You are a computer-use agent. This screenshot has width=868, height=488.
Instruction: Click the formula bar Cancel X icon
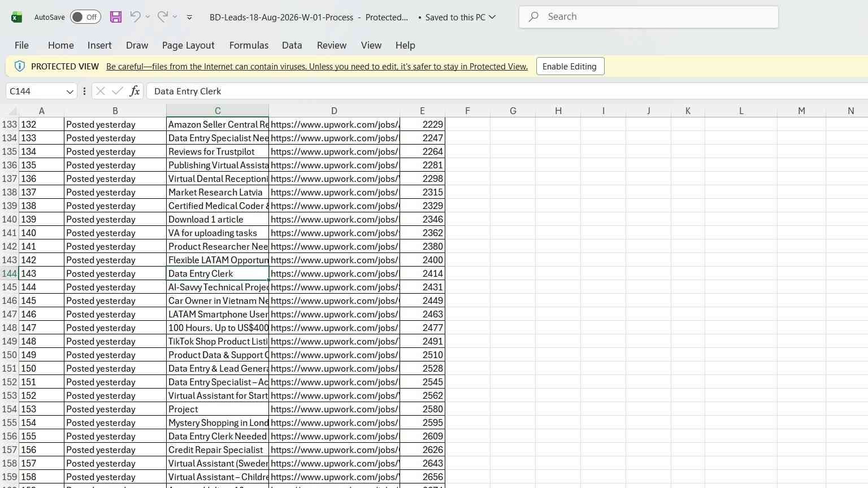[x=100, y=91]
